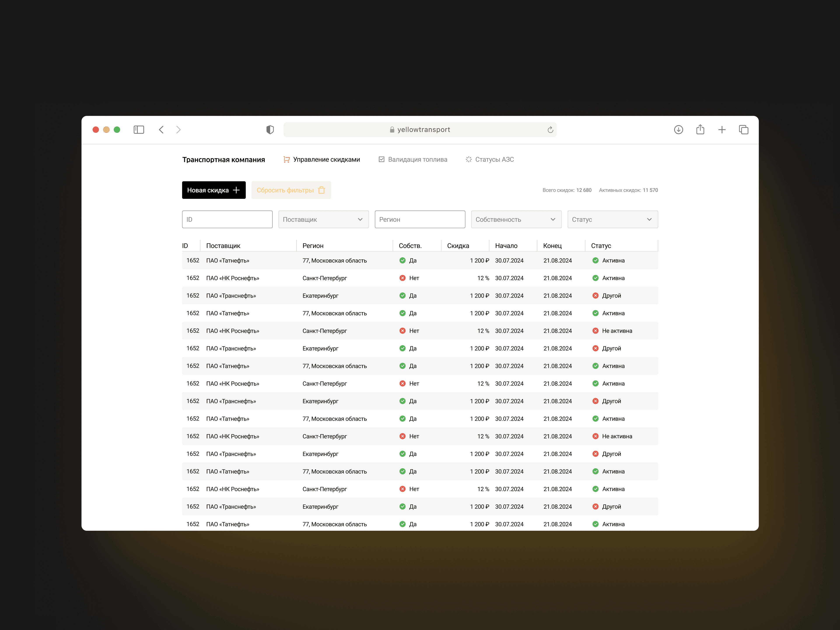Open the Поставщик filter dropdown

point(323,219)
